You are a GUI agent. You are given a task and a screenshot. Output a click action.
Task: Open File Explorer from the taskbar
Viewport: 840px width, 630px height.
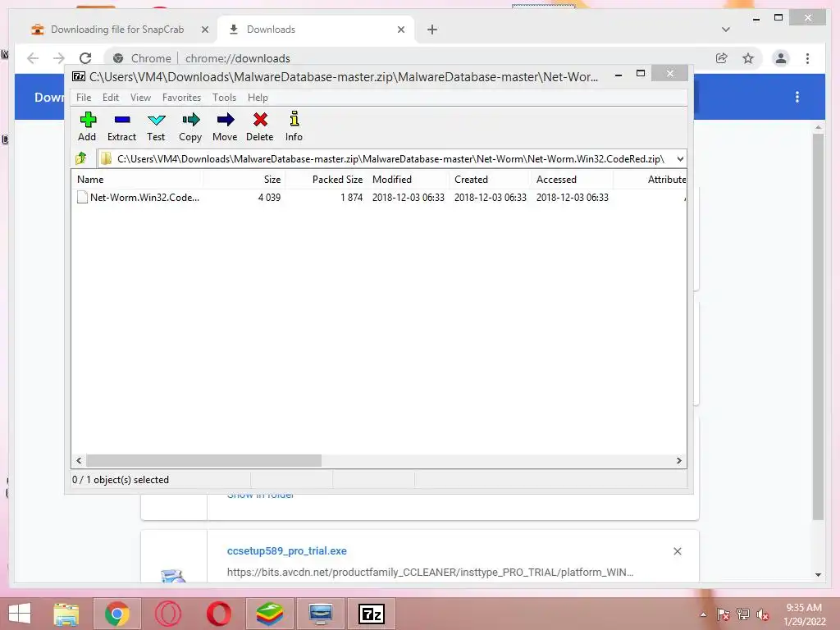coord(66,614)
